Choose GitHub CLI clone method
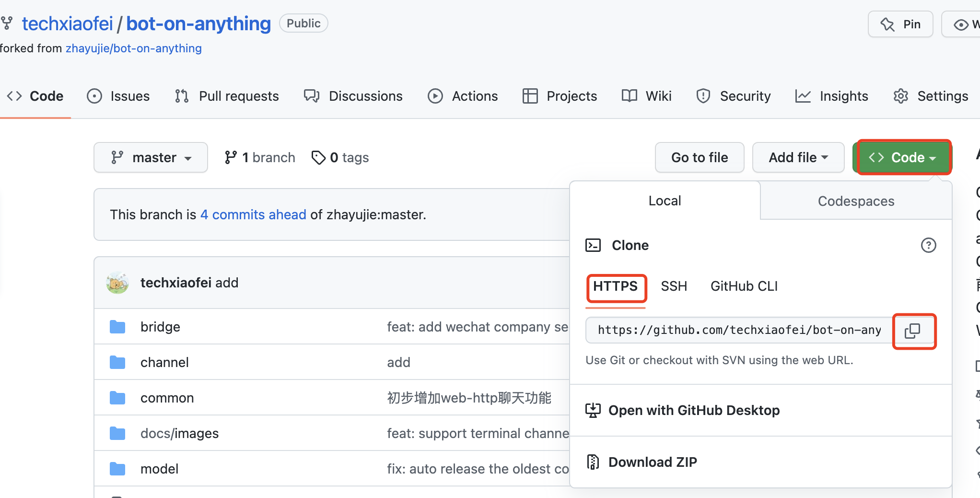The width and height of the screenshot is (980, 498). 744,286
